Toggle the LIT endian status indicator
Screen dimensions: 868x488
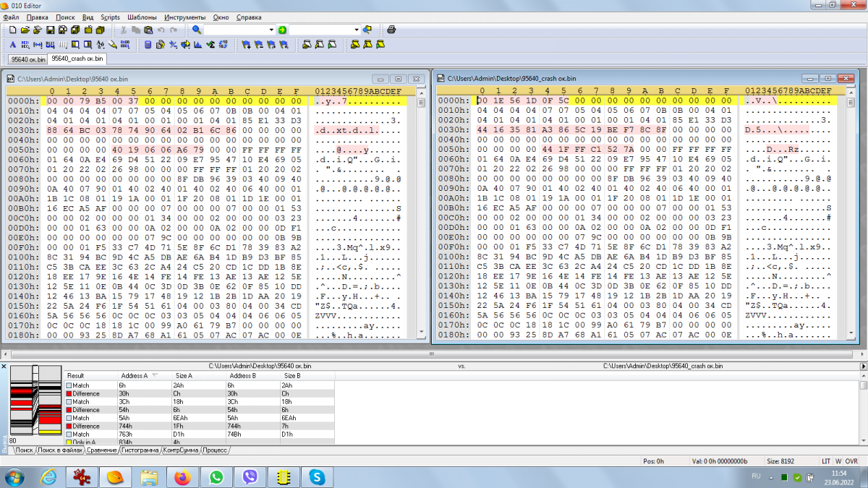[x=826, y=461]
